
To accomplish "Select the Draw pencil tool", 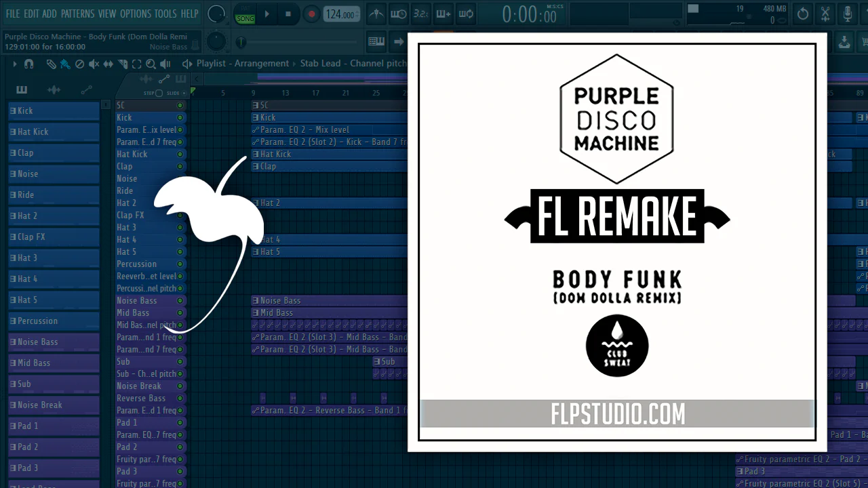I will [x=51, y=64].
